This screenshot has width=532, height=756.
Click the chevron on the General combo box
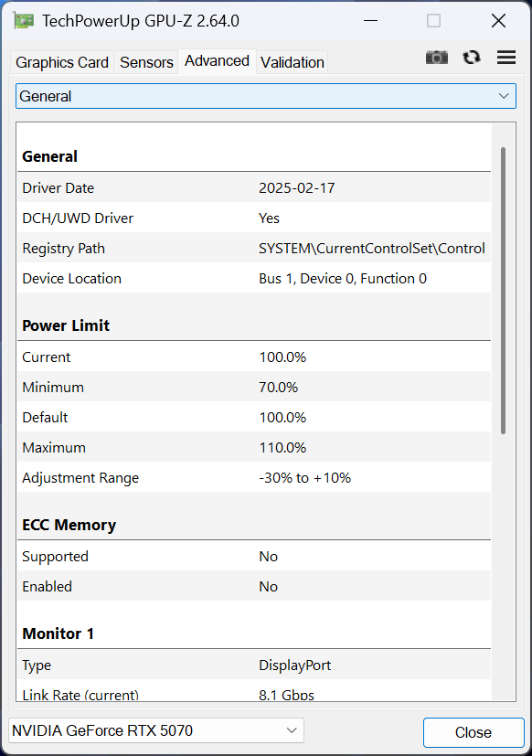[x=504, y=96]
